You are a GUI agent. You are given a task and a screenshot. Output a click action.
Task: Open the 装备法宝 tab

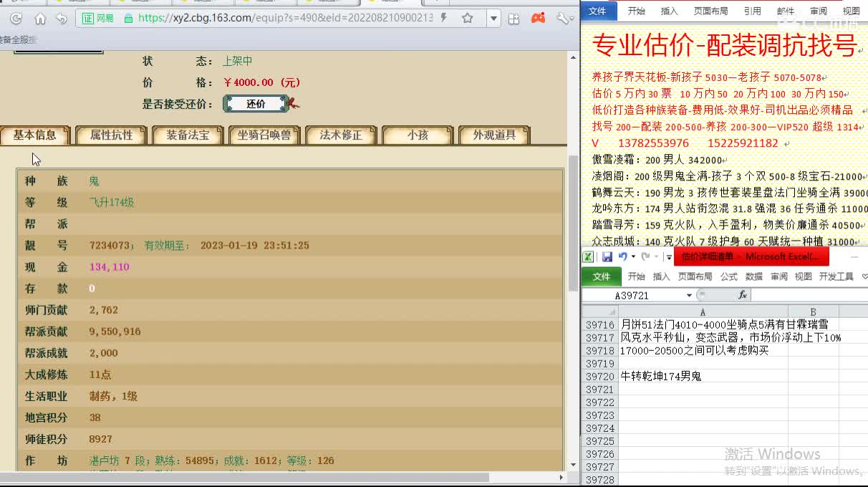[188, 135]
